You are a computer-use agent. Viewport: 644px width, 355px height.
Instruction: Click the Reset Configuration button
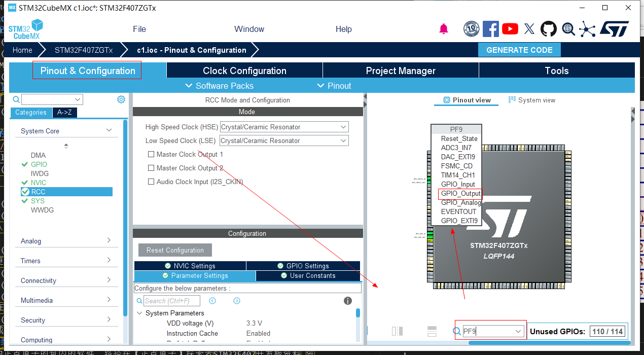[x=175, y=250]
